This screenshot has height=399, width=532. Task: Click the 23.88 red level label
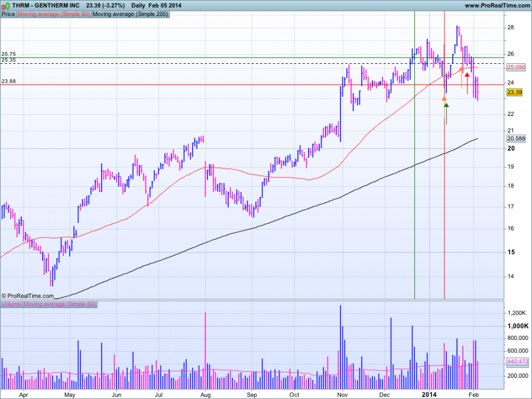tap(8, 81)
